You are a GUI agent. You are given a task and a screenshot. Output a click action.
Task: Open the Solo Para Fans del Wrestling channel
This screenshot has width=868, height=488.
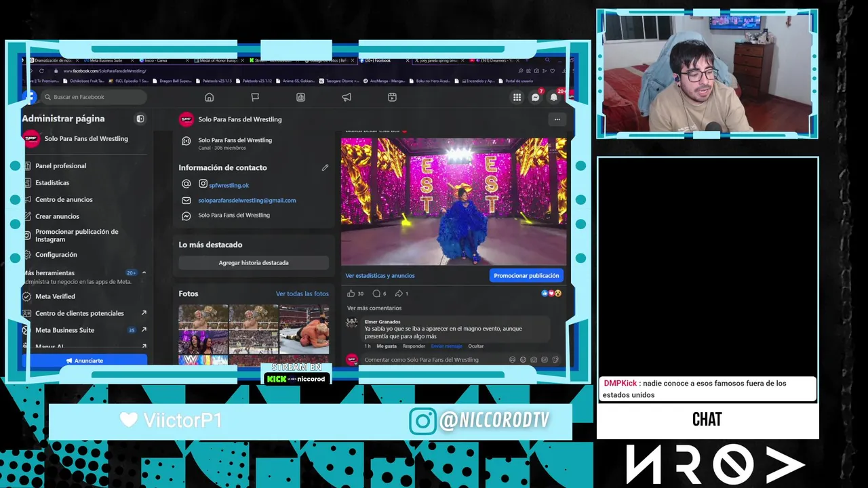point(235,143)
